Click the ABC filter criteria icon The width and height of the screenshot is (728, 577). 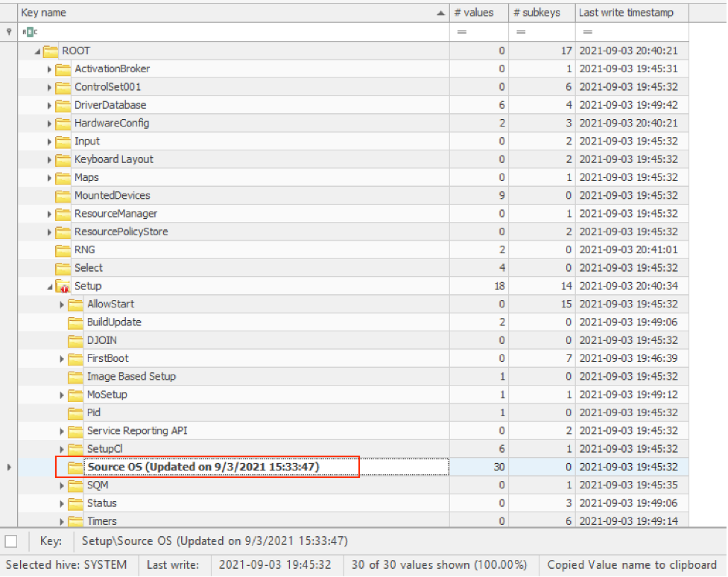(29, 31)
